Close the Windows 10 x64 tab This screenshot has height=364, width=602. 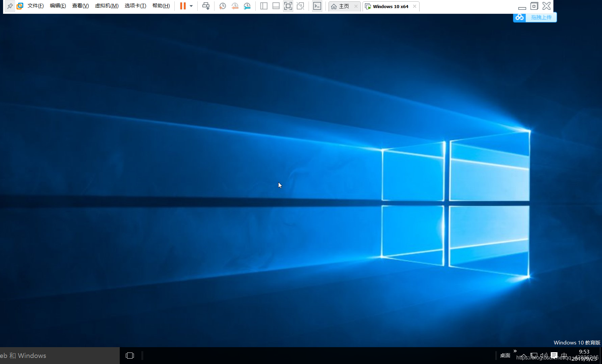tap(414, 6)
